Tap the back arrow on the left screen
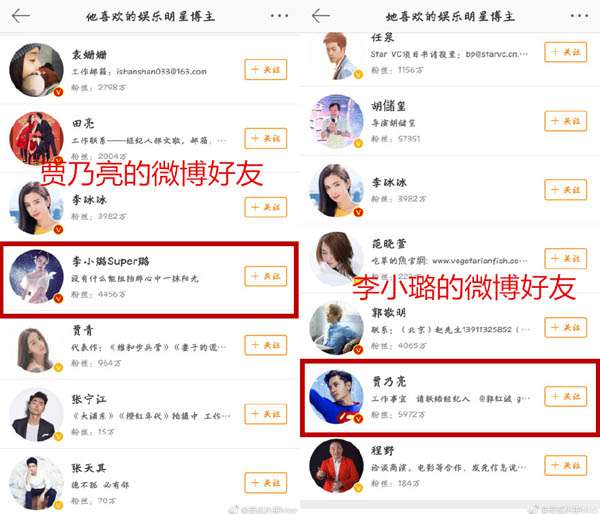Image resolution: width=600 pixels, height=514 pixels. coord(21,16)
